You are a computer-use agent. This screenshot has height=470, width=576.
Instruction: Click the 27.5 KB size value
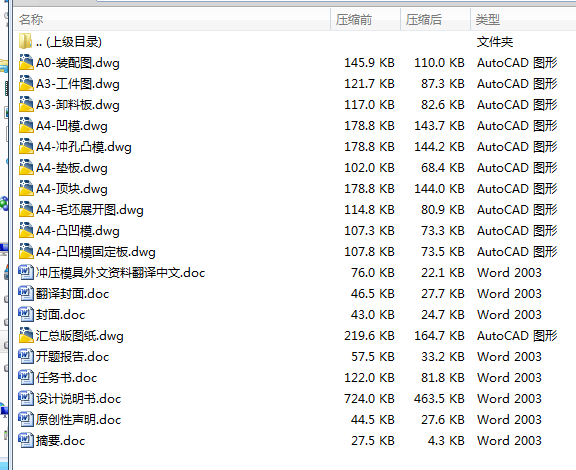pos(372,440)
